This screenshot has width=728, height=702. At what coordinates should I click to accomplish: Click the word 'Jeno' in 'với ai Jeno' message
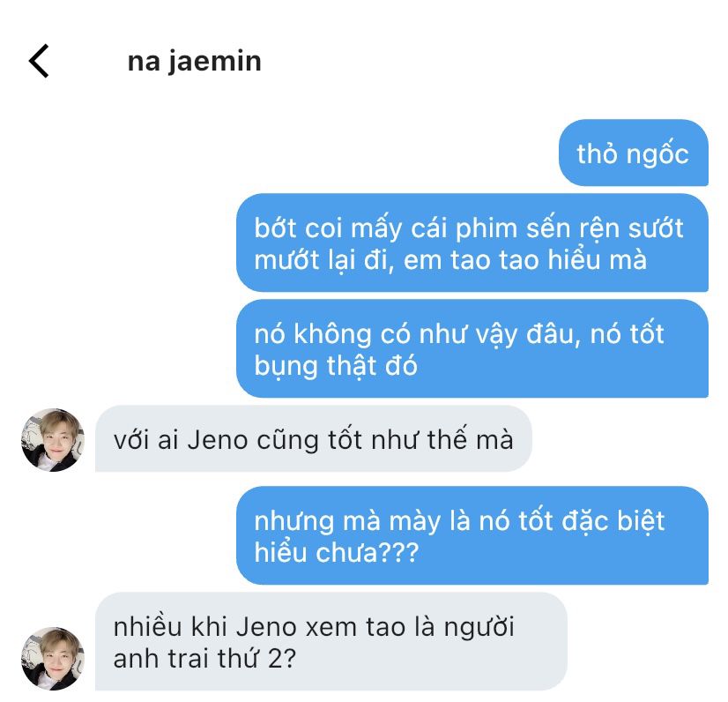(218, 440)
